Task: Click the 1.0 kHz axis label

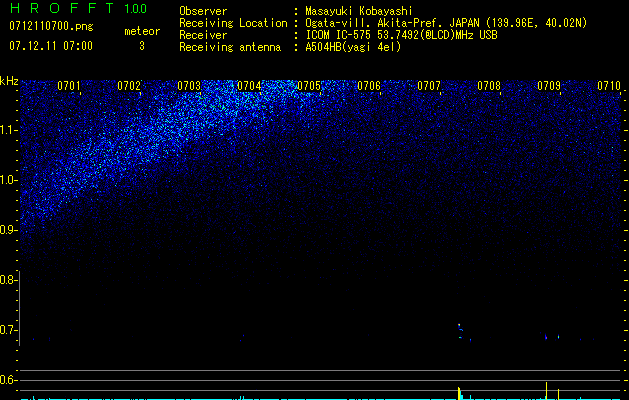Action: [8, 180]
